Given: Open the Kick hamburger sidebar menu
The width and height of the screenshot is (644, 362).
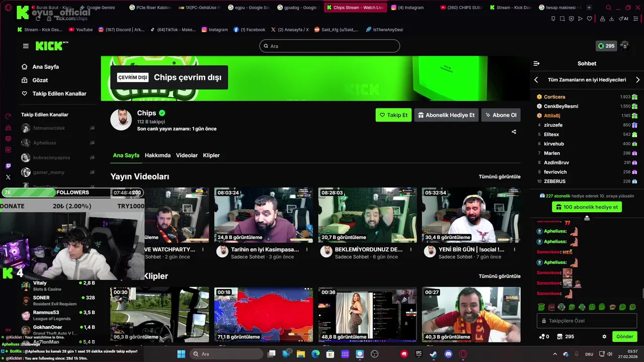Looking at the screenshot, I should [x=26, y=46].
